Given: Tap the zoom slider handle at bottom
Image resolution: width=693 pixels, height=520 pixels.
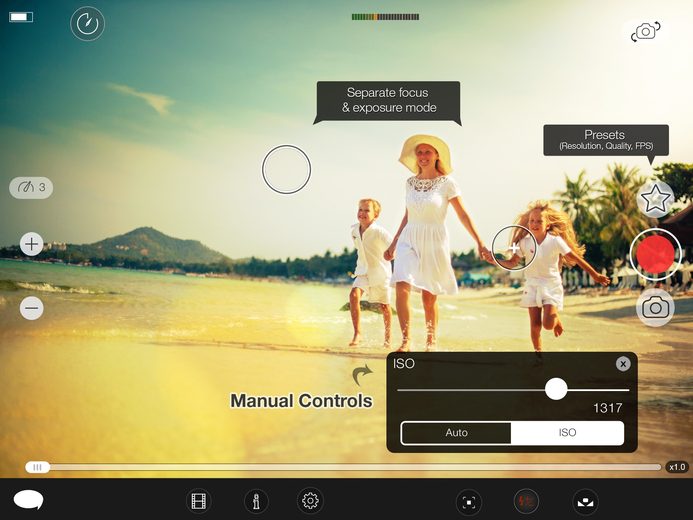Looking at the screenshot, I should tap(38, 467).
